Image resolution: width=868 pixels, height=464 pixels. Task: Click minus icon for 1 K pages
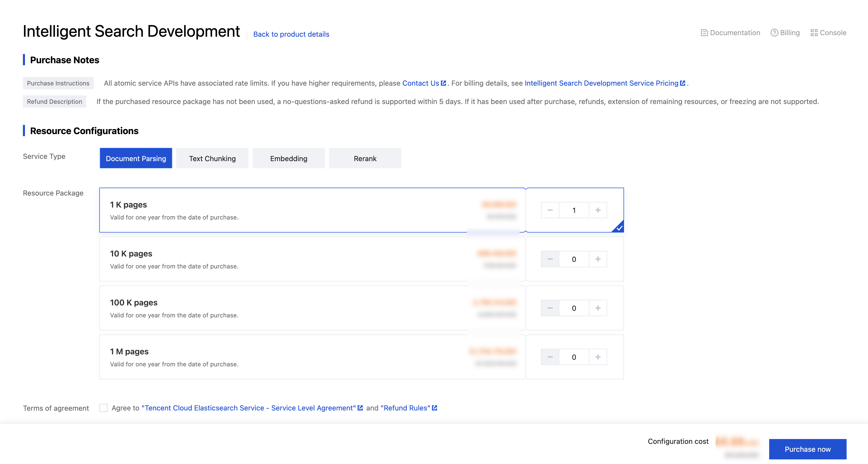[x=550, y=210]
